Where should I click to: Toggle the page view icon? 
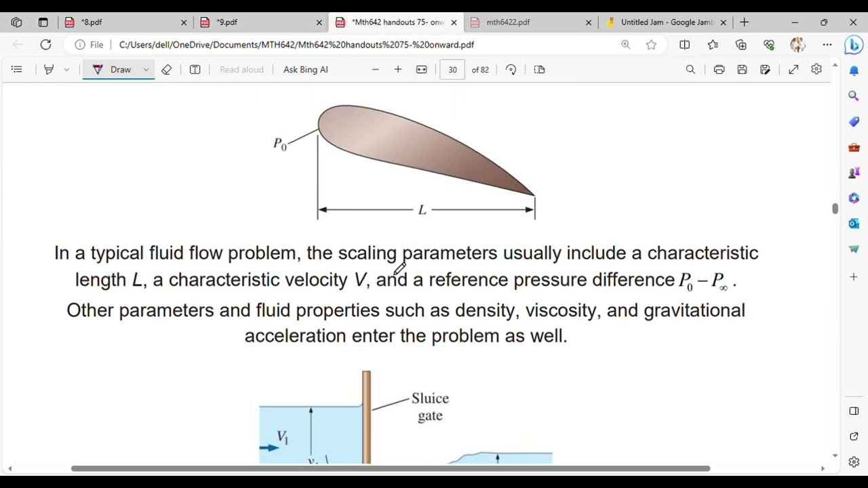pos(539,69)
